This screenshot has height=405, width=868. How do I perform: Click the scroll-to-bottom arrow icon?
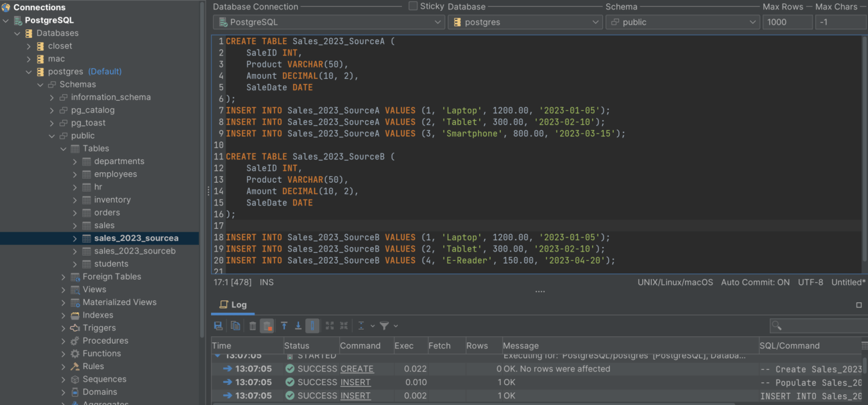299,326
